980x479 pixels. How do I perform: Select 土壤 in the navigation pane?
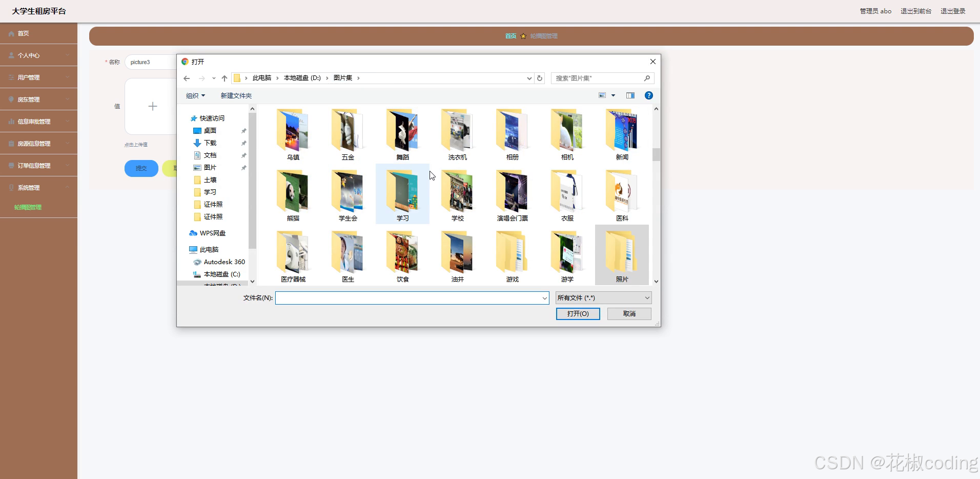(x=210, y=180)
